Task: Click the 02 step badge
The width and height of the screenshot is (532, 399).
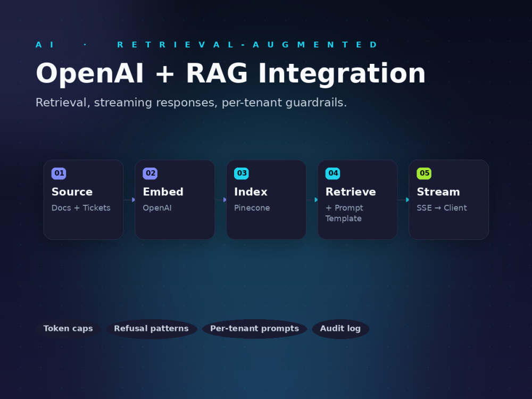Action: click(x=150, y=173)
